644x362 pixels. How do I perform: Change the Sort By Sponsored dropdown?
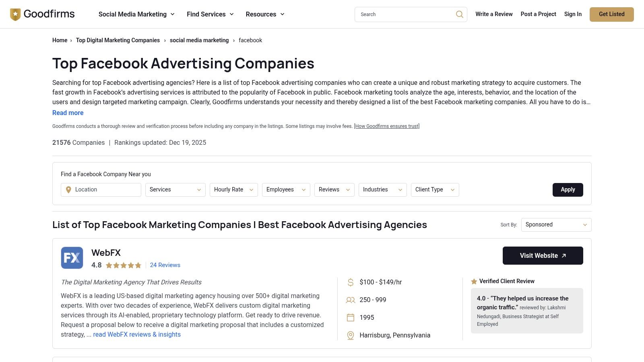coord(555,224)
